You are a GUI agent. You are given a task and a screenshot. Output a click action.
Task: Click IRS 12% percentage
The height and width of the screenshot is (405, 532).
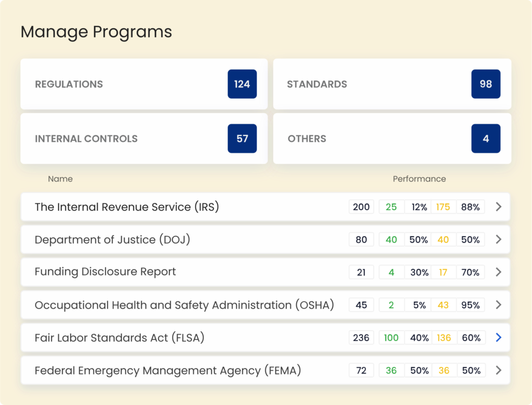[x=419, y=207]
